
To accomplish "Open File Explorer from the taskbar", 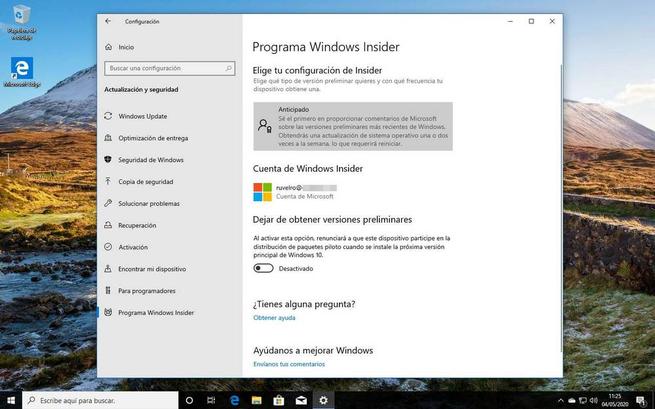I will 256,400.
